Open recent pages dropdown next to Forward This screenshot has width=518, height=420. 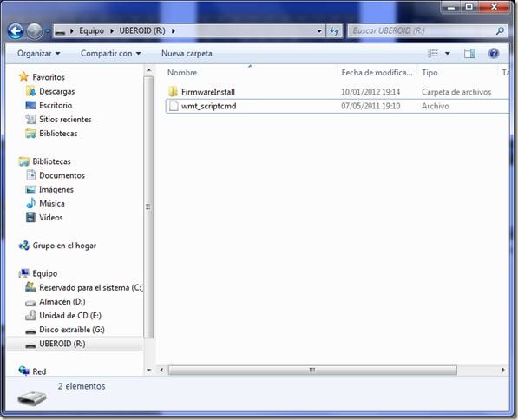click(x=48, y=31)
